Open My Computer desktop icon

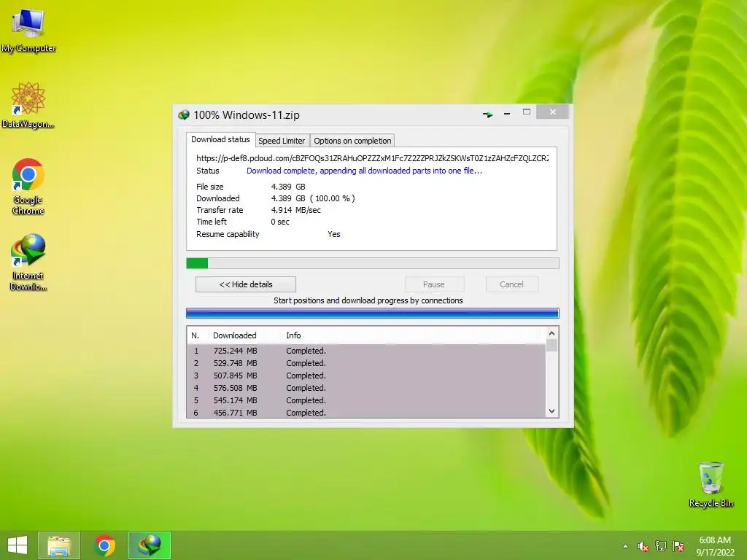[28, 29]
